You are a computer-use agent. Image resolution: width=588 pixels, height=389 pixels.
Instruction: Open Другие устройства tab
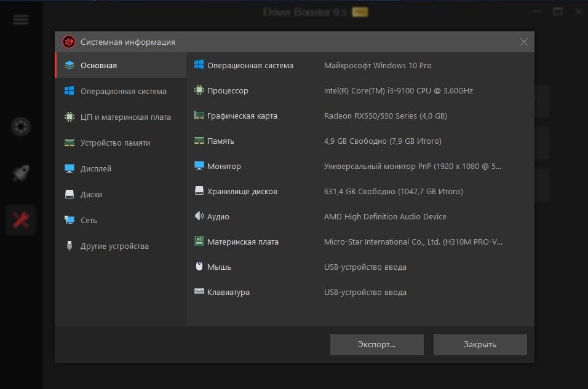coord(121,246)
